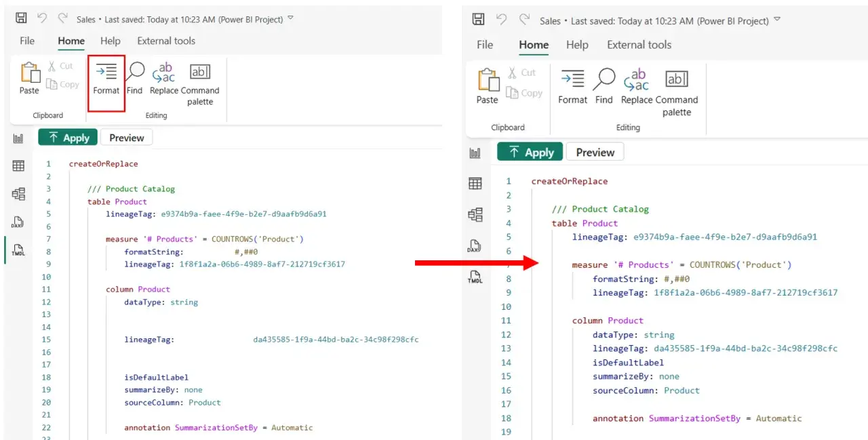
Task: Click Copy in right window ribbon
Action: 524,93
